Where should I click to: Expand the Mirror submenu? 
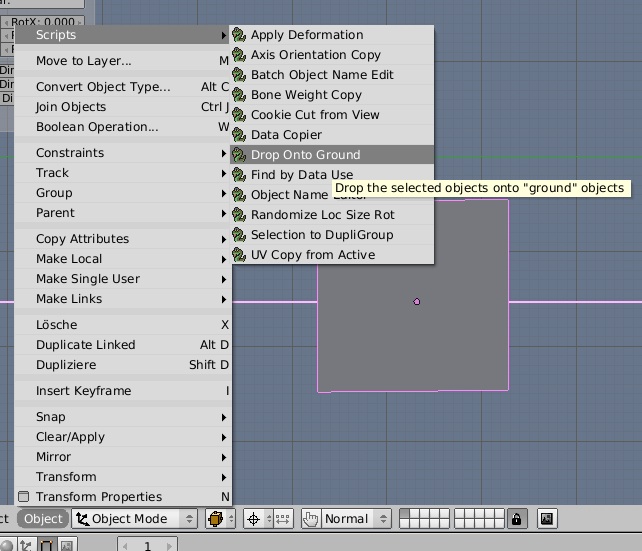point(123,457)
